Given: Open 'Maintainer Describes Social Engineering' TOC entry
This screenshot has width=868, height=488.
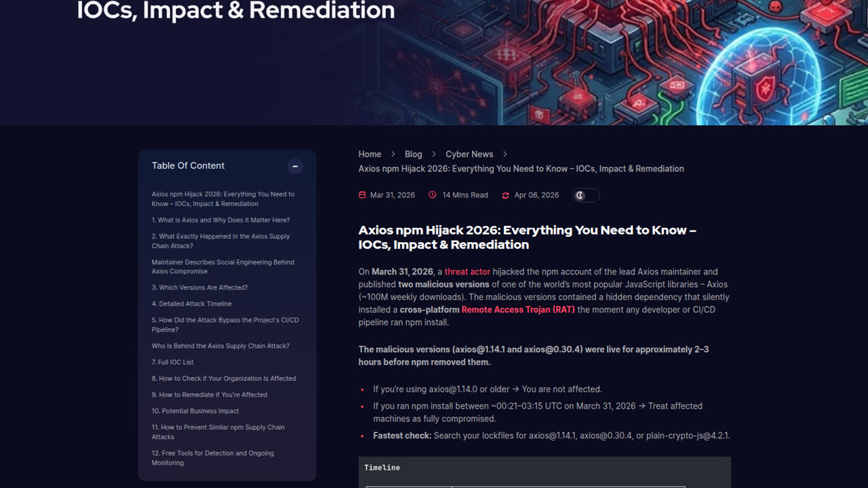Looking at the screenshot, I should pos(222,266).
